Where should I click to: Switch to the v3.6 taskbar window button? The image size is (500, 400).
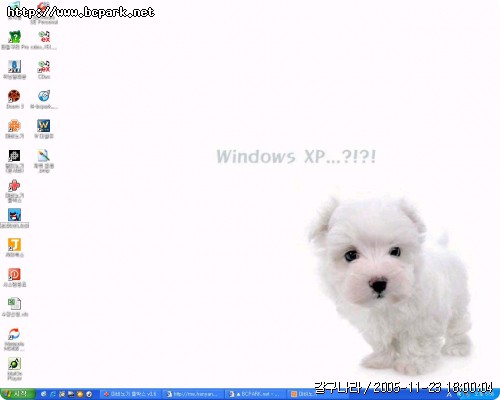tap(130, 394)
